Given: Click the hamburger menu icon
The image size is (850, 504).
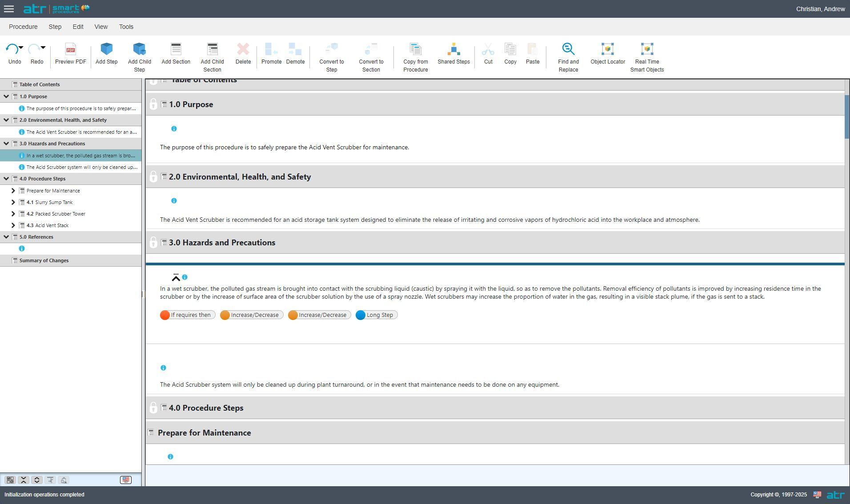Looking at the screenshot, I should click(x=8, y=9).
